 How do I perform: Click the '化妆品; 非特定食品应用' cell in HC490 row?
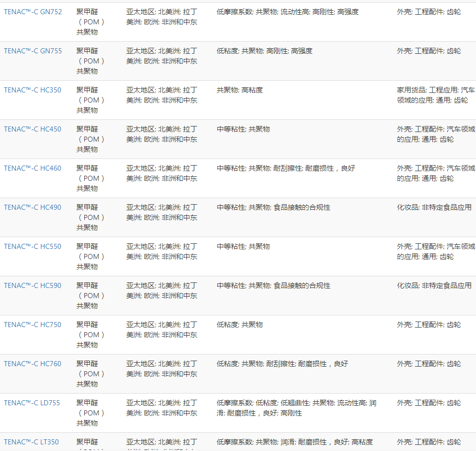click(x=434, y=207)
